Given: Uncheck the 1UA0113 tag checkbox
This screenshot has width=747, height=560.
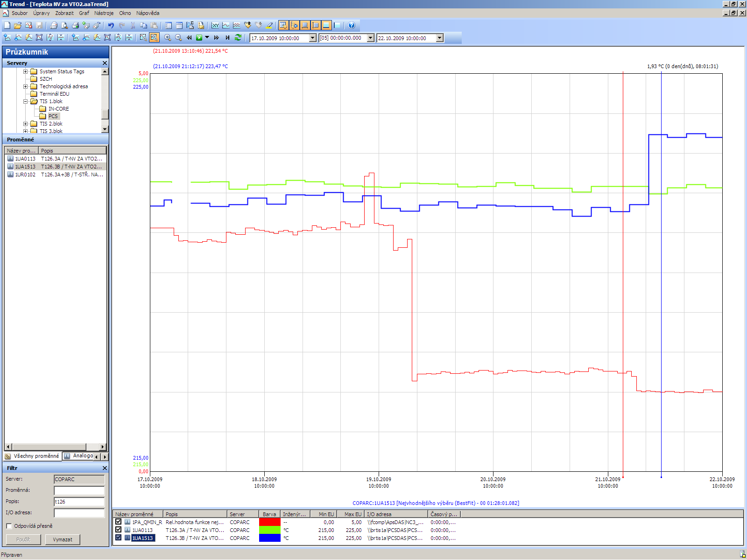Looking at the screenshot, I should (119, 530).
